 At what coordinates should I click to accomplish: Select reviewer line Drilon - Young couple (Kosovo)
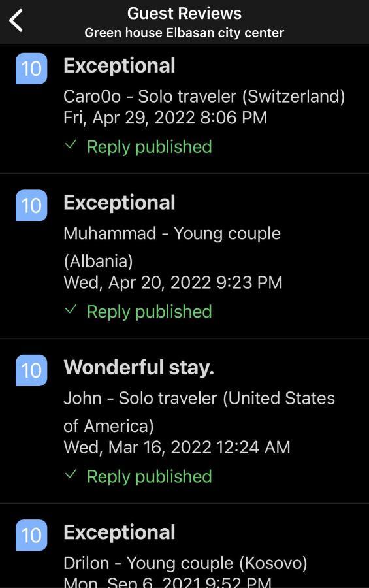point(185,563)
